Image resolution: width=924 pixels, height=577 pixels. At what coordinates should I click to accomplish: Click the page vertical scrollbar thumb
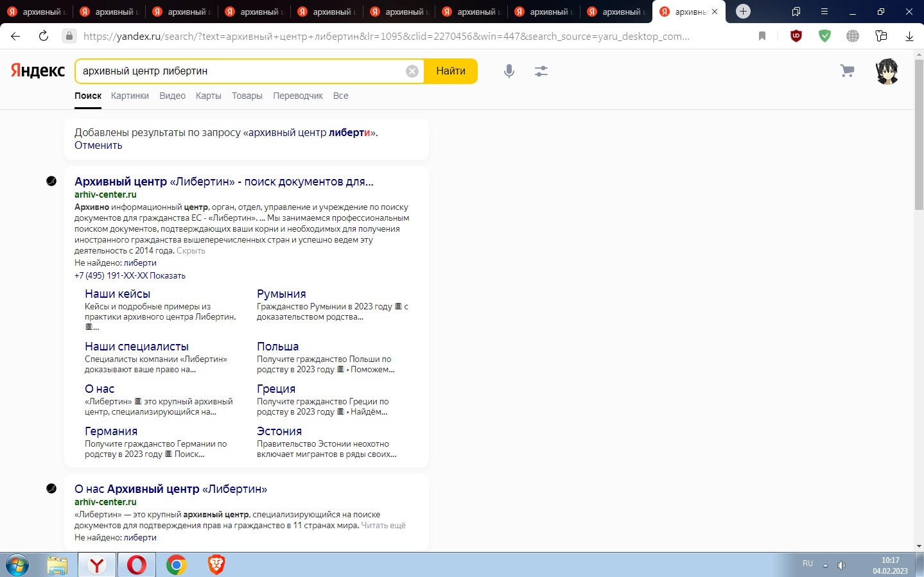(919, 133)
